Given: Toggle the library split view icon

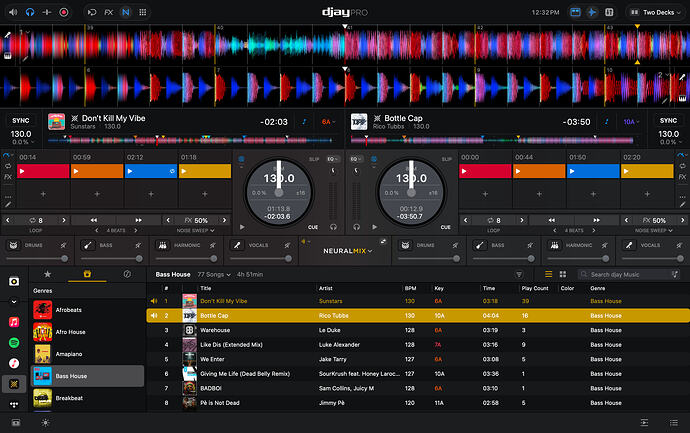Looking at the screenshot, I should coord(609,12).
